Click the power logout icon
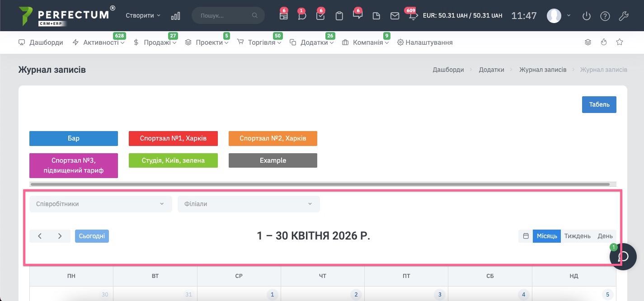The height and width of the screenshot is (301, 644). [x=587, y=16]
